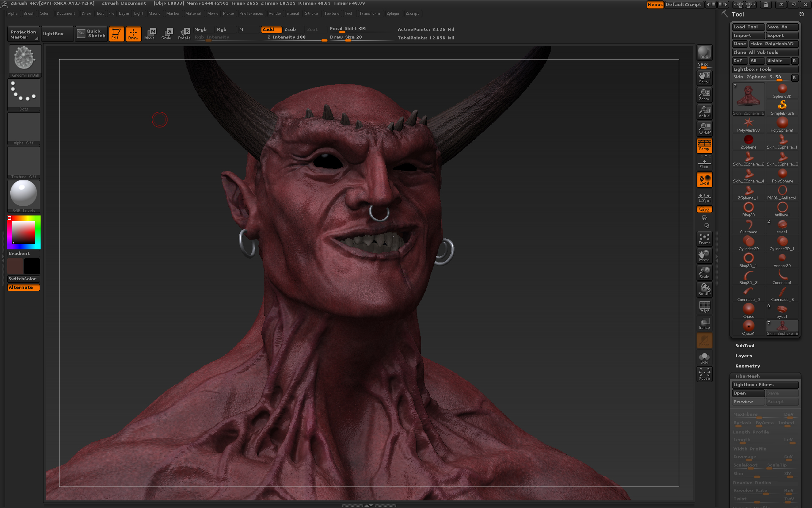
Task: Click the Frame mesh icon
Action: [x=704, y=239]
